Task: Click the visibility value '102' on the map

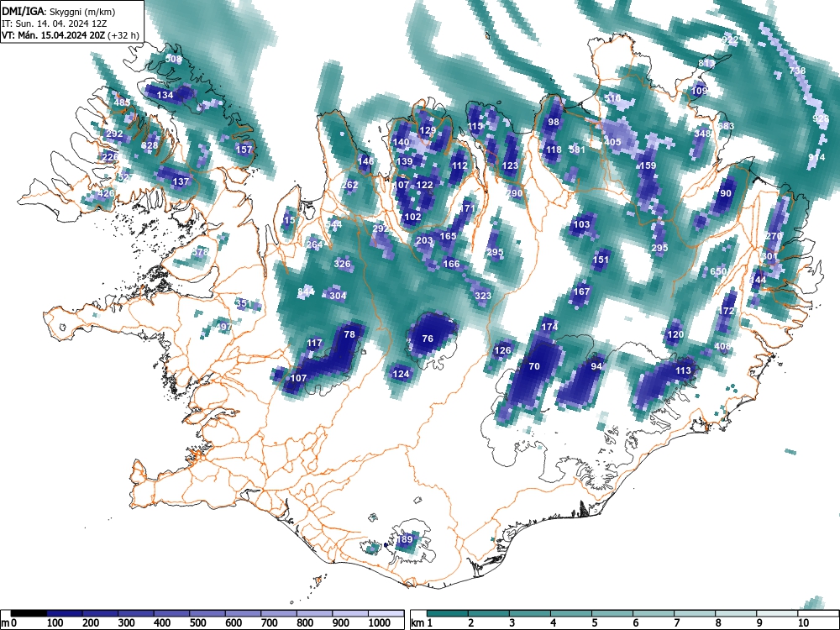Action: point(412,217)
